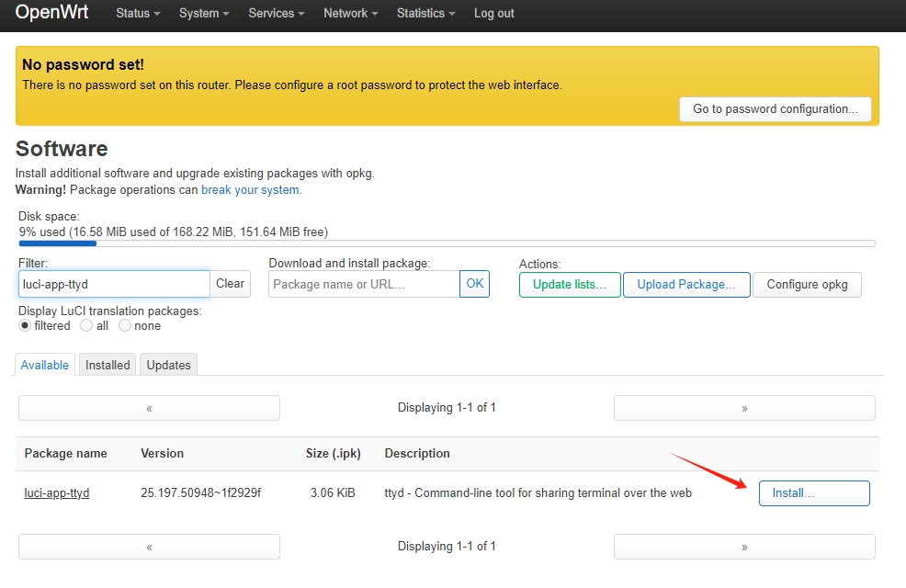The image size is (906, 588).
Task: Open the Upload Package dialog
Action: 686,285
